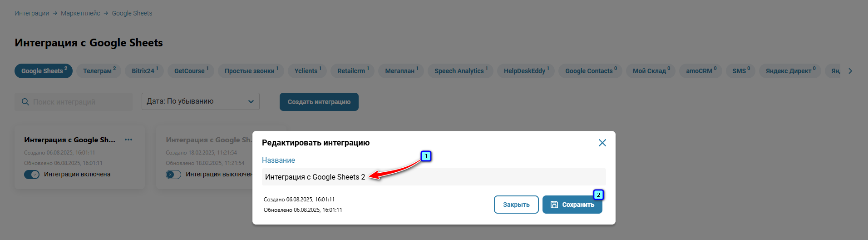Click the first integration card title

click(70, 140)
